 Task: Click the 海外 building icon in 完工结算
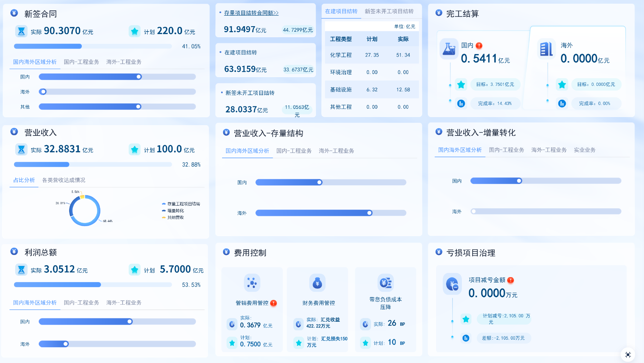546,49
